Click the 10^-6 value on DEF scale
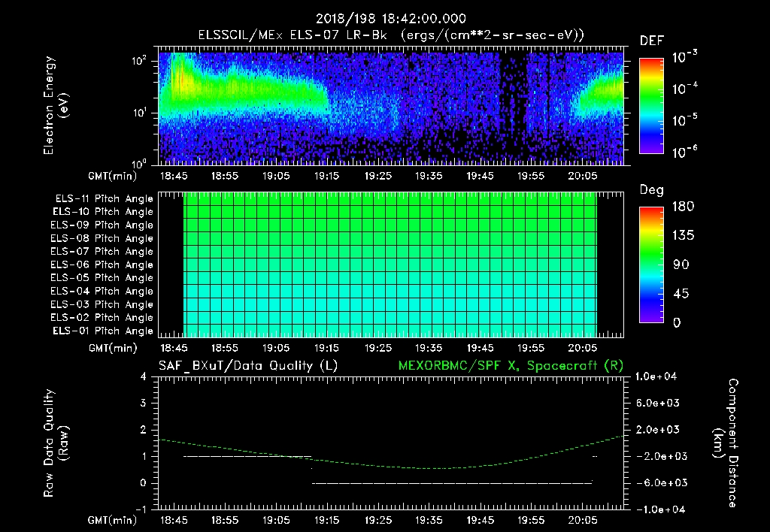This screenshot has width=770, height=532. point(684,152)
